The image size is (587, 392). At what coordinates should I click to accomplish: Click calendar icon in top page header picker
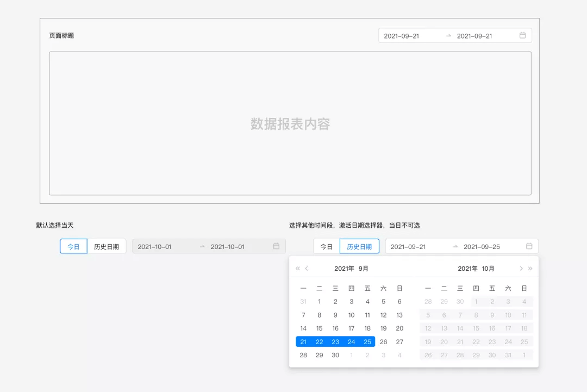coord(523,35)
